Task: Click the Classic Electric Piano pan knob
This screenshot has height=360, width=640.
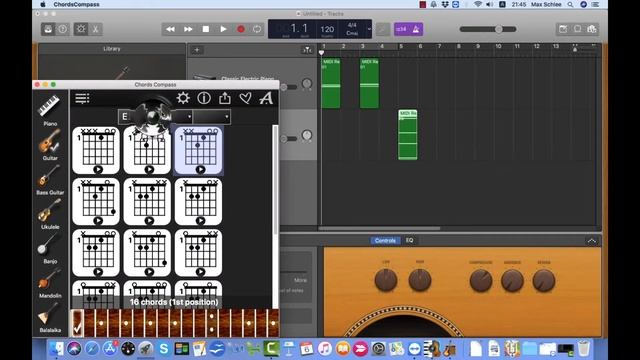Action: click(x=307, y=84)
